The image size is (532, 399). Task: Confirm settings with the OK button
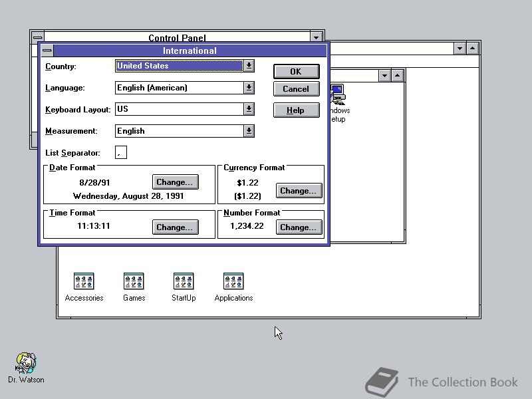[x=296, y=72]
